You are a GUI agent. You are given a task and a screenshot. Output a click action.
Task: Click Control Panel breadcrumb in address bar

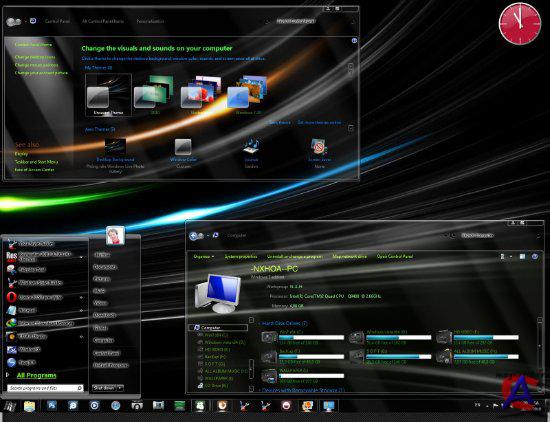pyautogui.click(x=57, y=21)
